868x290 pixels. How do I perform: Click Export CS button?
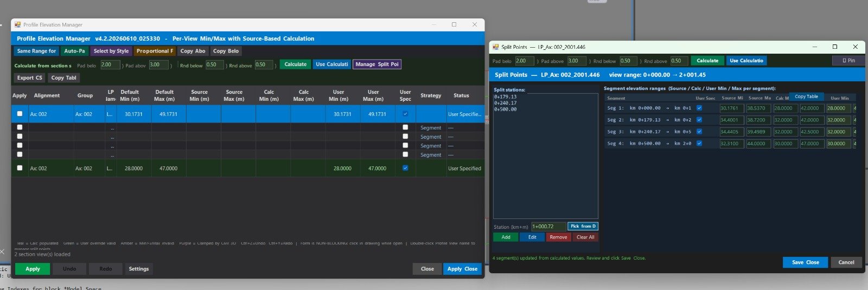(30, 78)
